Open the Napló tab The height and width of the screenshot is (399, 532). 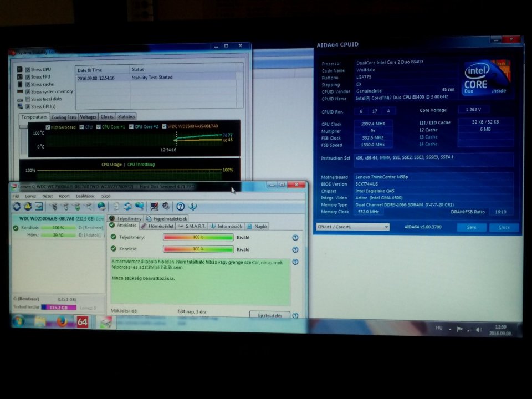click(257, 226)
